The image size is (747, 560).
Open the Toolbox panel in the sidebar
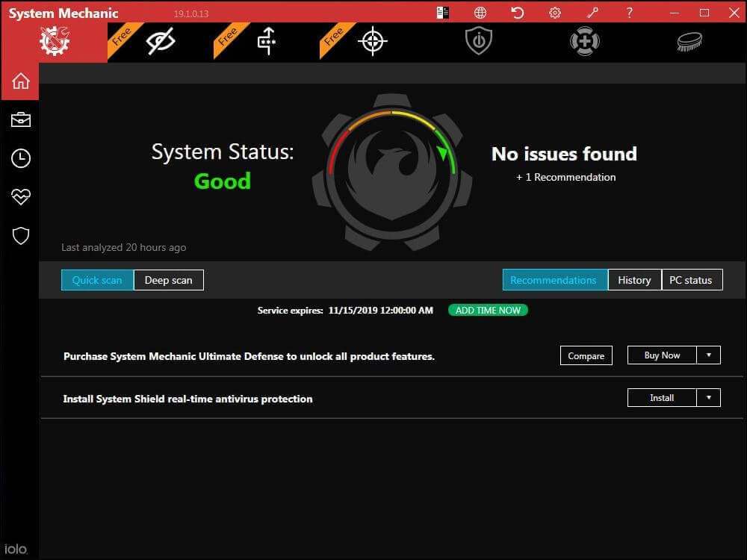[x=19, y=119]
